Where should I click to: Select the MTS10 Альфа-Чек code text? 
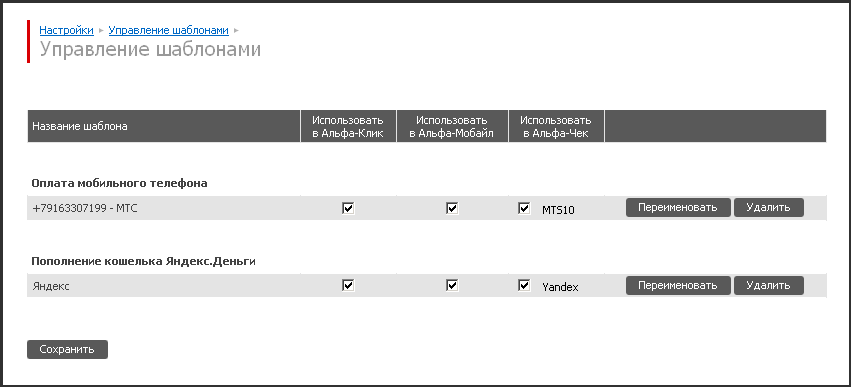[x=558, y=210]
